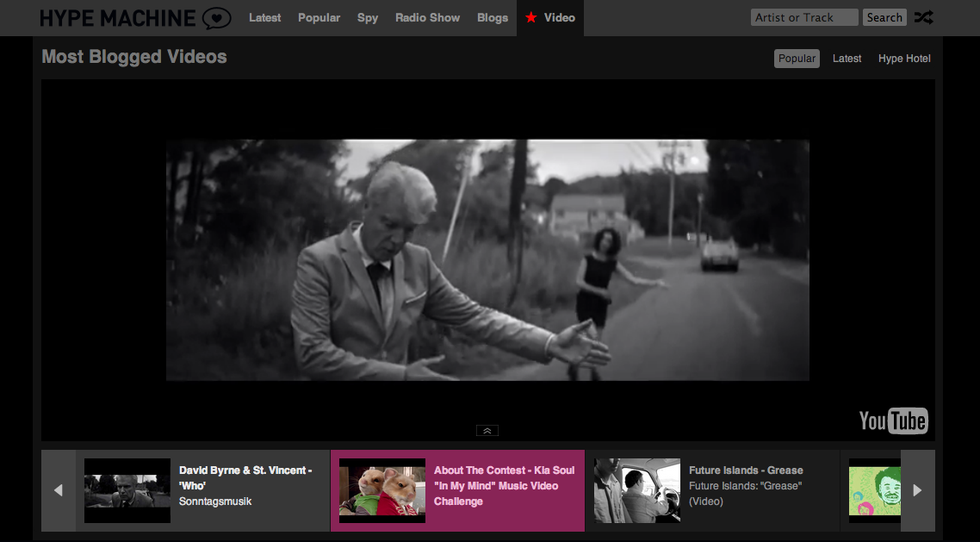
Task: Click the Most Blogged Videos heading
Action: tap(134, 57)
